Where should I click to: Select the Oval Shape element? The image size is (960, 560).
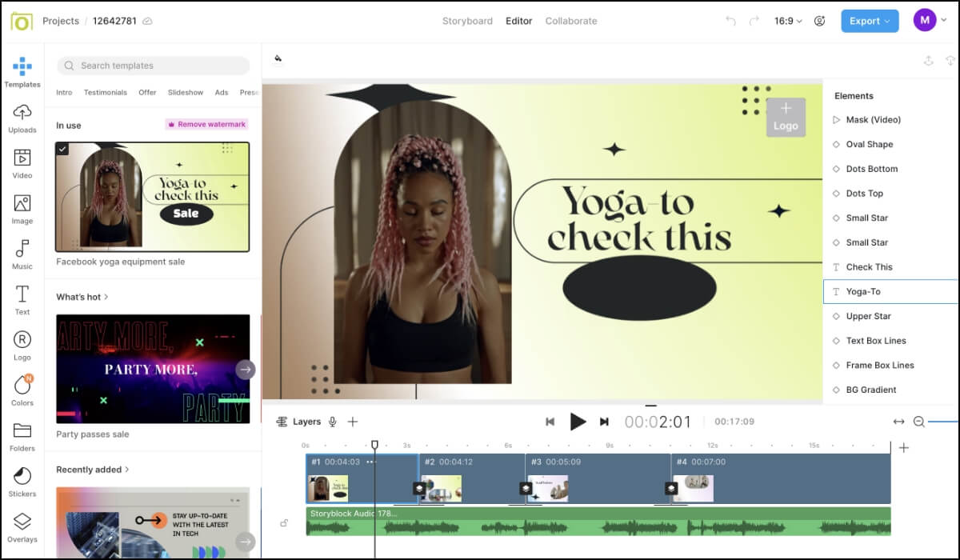click(x=890, y=144)
